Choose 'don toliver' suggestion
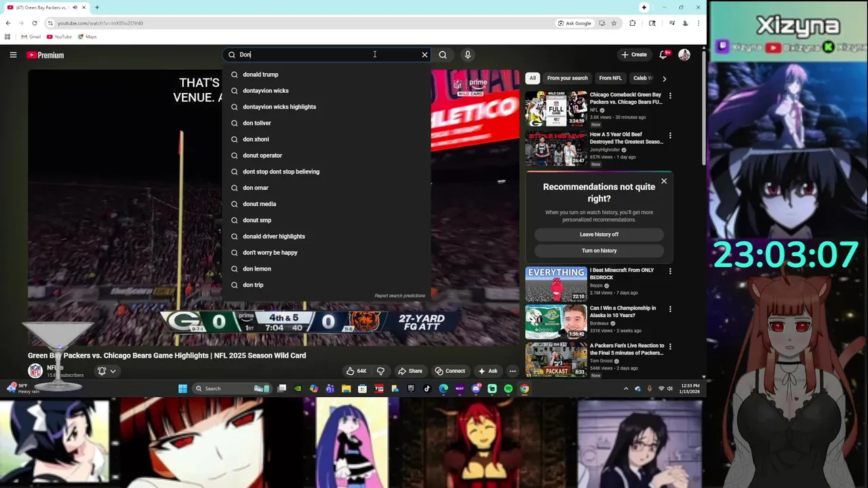Screen dimensions: 868x488 [326, 123]
